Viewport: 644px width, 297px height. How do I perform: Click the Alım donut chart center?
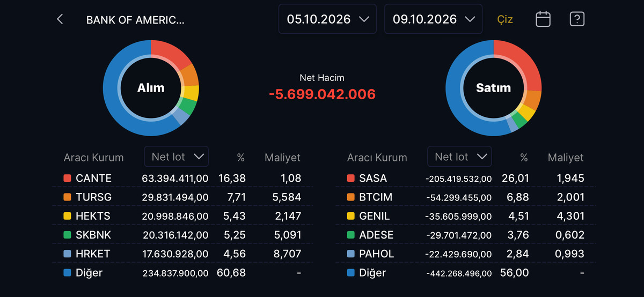coord(151,87)
